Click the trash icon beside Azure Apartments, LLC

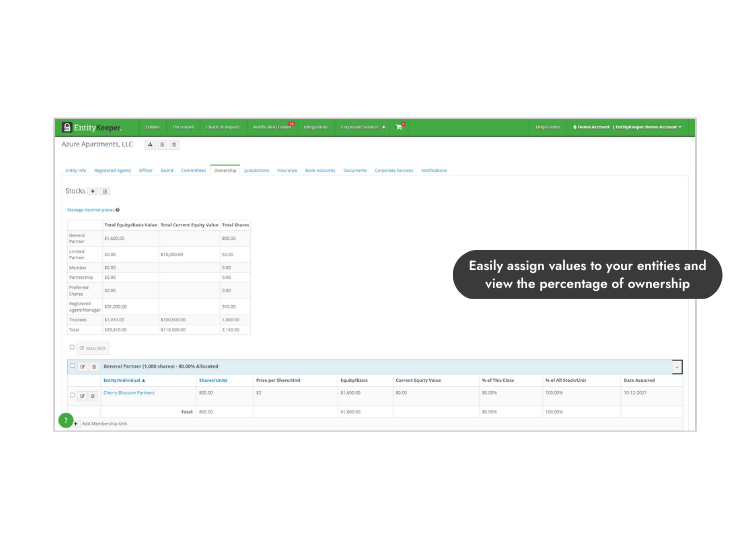click(x=174, y=144)
